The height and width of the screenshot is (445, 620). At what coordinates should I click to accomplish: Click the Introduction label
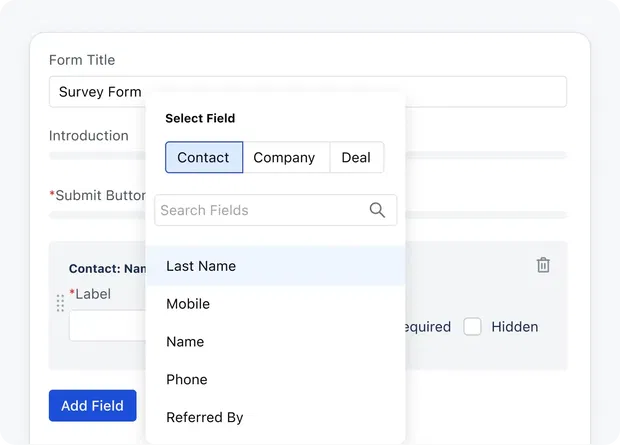(x=89, y=136)
